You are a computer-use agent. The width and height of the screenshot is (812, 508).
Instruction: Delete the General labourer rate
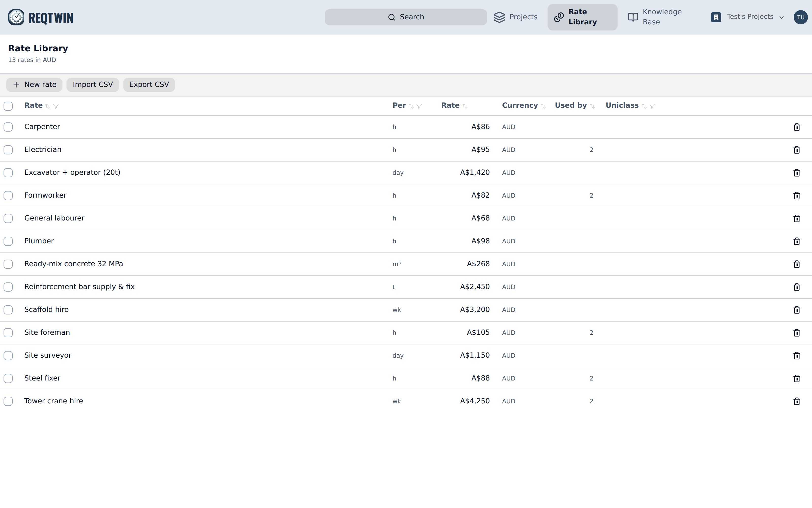797,218
